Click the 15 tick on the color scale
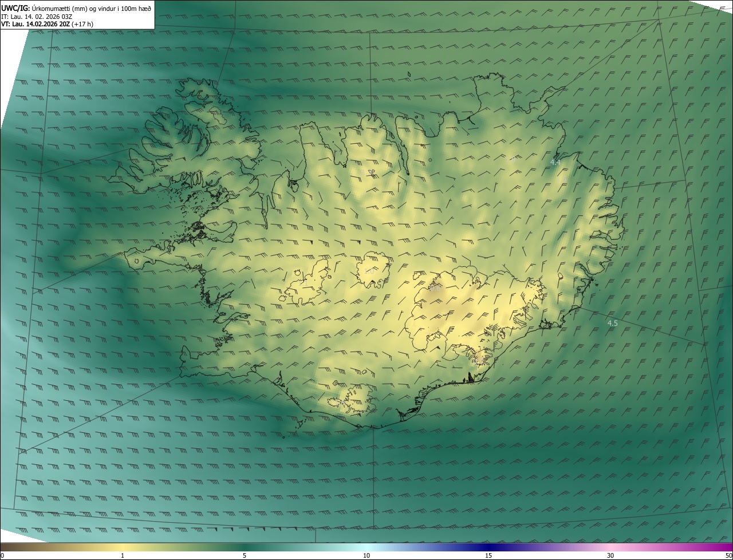 tap(488, 555)
